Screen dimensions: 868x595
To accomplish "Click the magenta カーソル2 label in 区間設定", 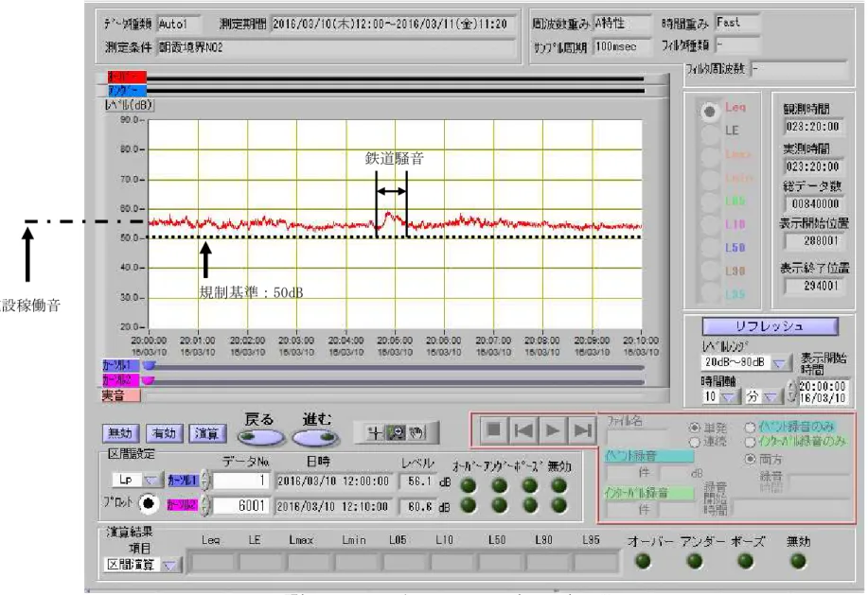I will 183,505.
